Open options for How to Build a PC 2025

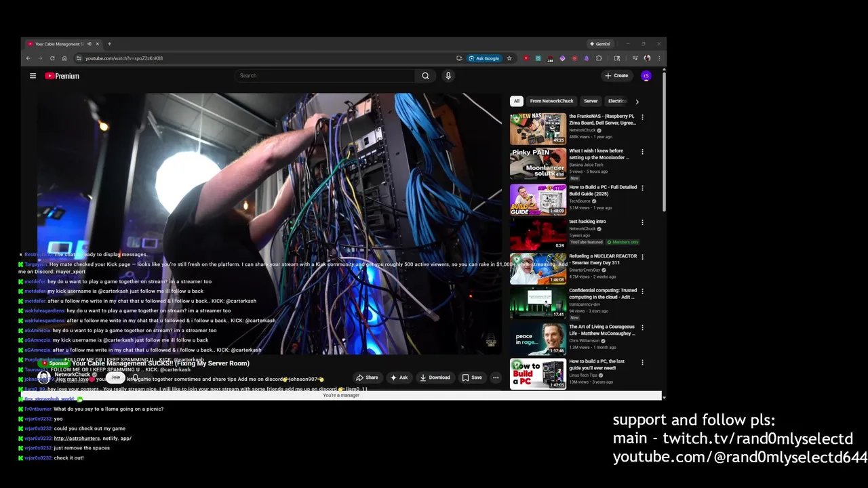[642, 188]
